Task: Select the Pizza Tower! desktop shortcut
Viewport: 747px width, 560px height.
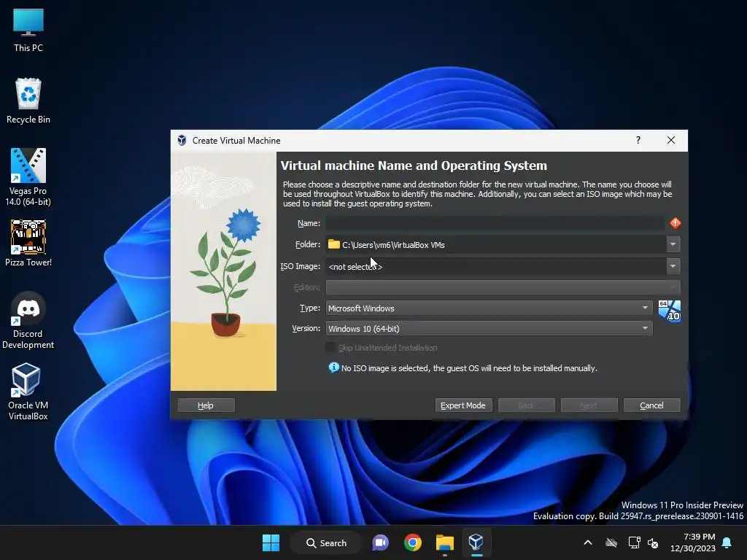Action: pos(28,243)
